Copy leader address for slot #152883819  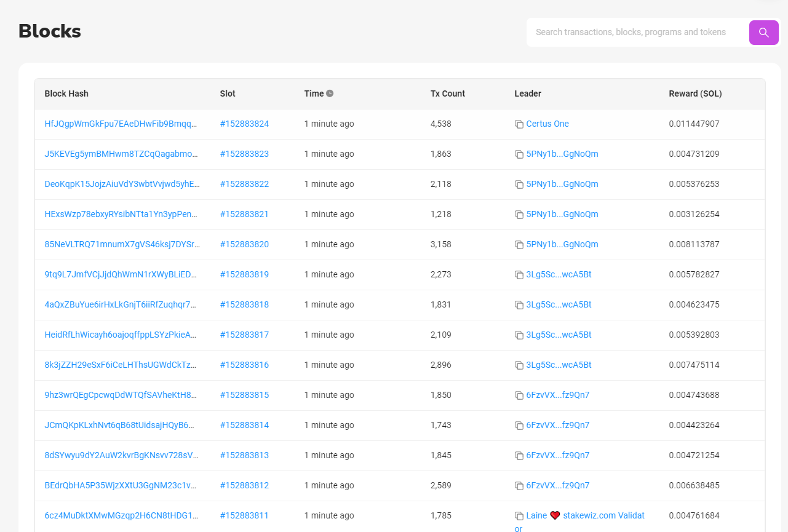pos(519,275)
